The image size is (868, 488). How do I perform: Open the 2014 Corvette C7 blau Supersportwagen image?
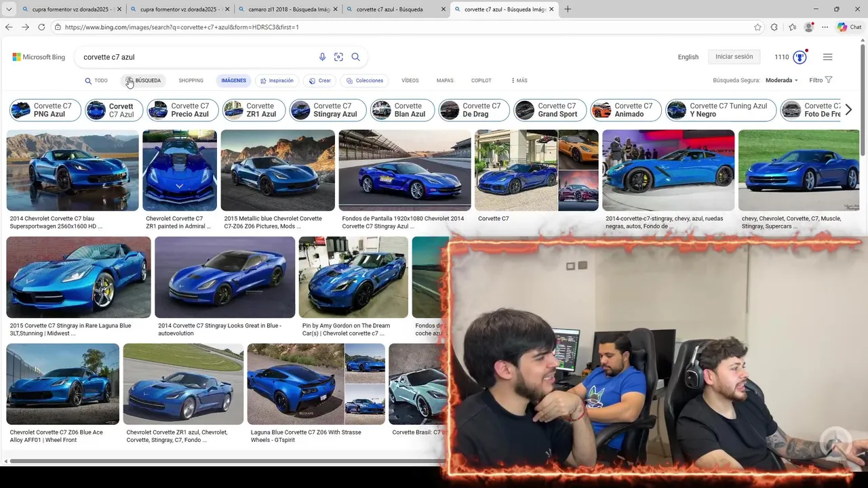(73, 170)
